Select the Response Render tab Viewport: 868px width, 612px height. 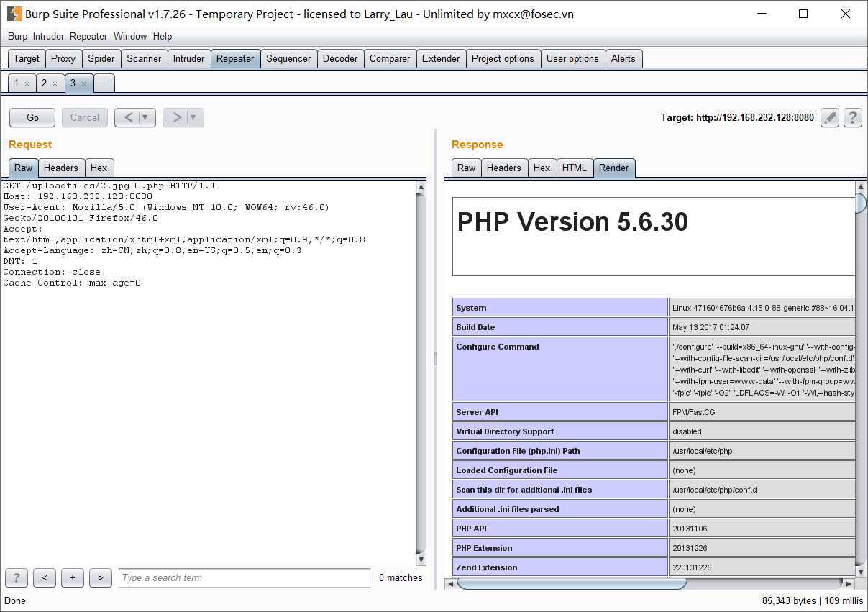(x=613, y=168)
